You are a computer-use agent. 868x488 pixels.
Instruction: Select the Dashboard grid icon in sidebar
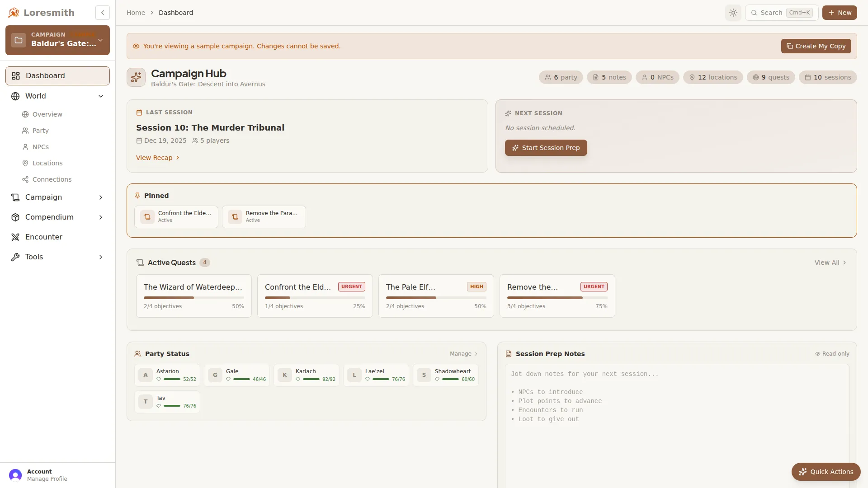(15, 75)
